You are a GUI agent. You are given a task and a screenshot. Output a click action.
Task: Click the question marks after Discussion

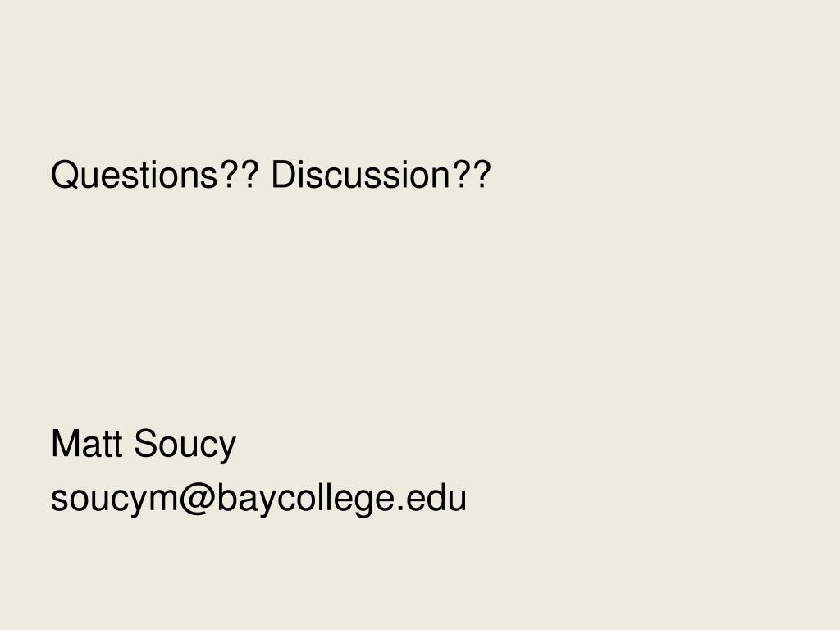[472, 174]
